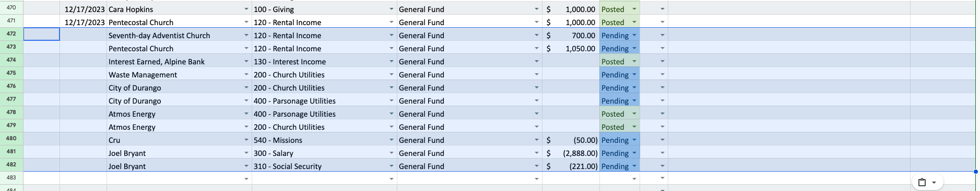
Task: Select the 300 - Salary account cell
Action: [324, 153]
